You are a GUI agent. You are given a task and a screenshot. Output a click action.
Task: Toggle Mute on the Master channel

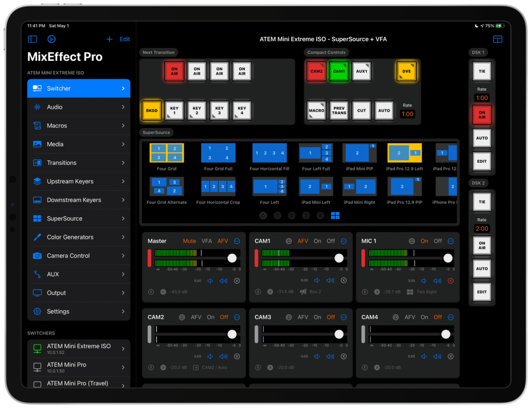(x=189, y=241)
